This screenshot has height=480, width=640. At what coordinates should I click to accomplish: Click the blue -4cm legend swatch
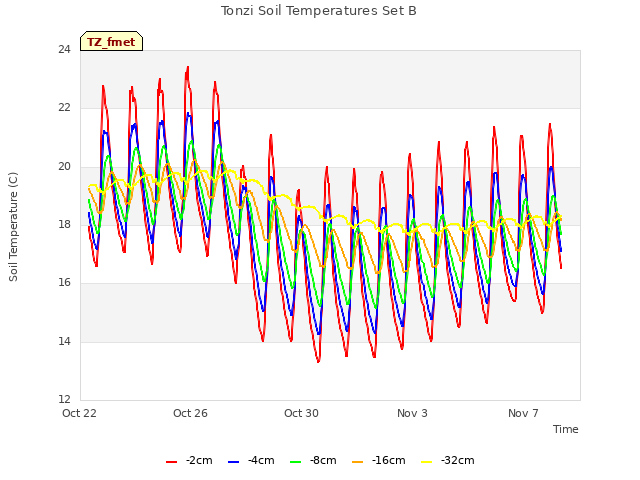coord(233,462)
